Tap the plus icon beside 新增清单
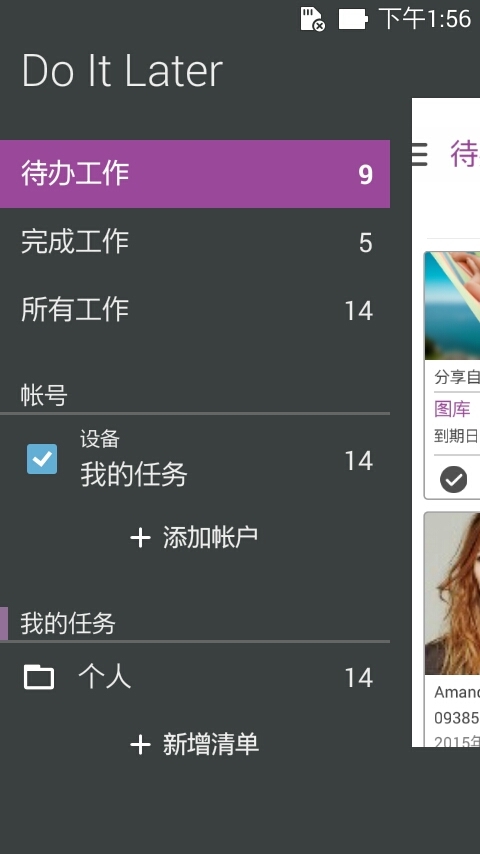Viewport: 480px width, 854px height. (x=141, y=745)
